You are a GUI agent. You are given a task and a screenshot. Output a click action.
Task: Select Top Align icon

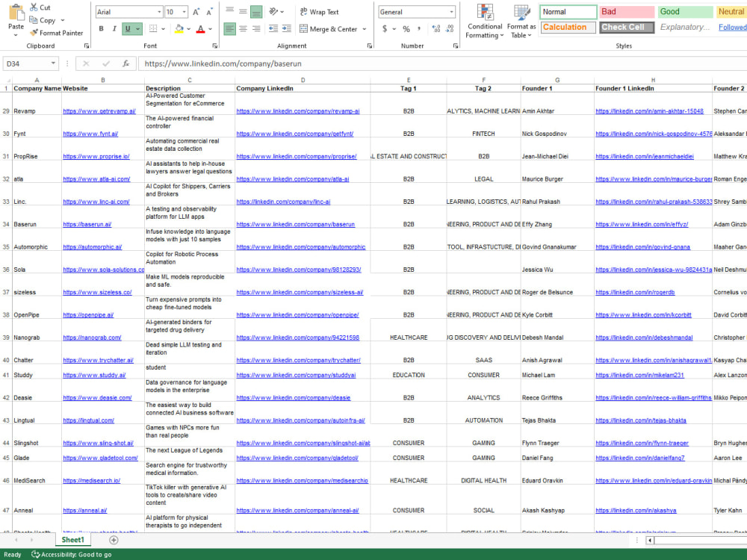coord(229,11)
